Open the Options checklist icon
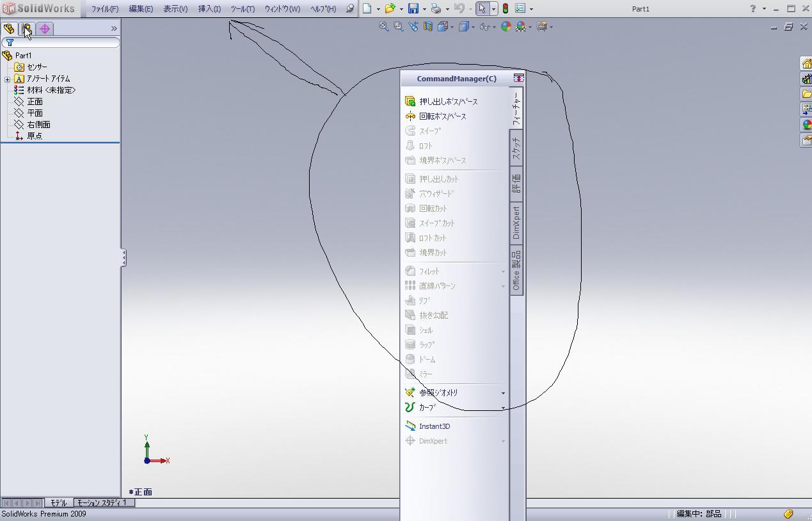Image resolution: width=812 pixels, height=521 pixels. point(520,9)
